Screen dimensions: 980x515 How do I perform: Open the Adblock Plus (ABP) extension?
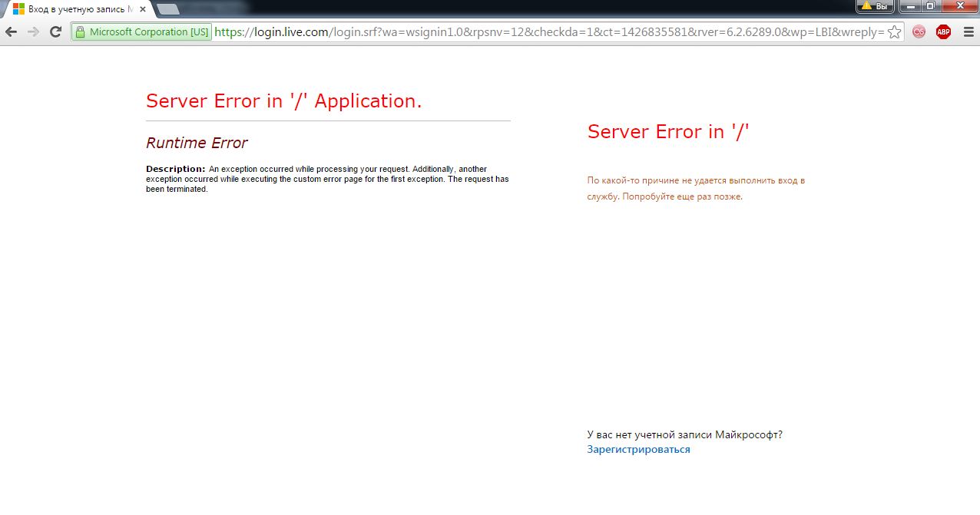[943, 32]
